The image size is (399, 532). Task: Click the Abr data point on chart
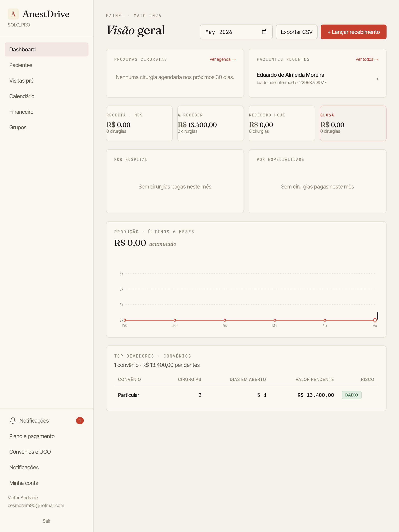[325, 320]
